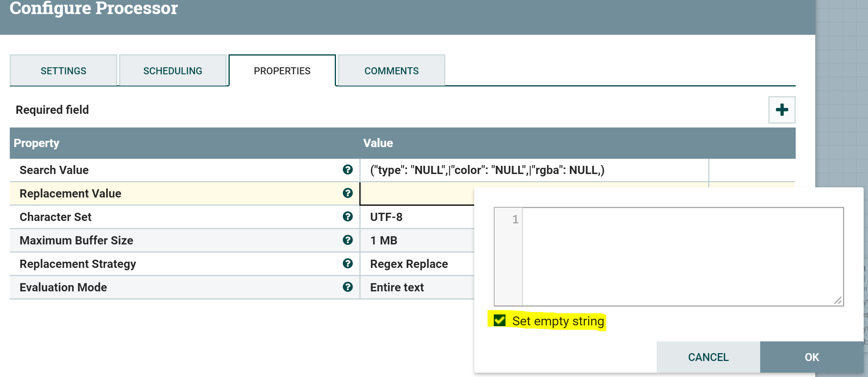The height and width of the screenshot is (377, 868).
Task: Click the UTF-8 character set value
Action: tap(386, 217)
